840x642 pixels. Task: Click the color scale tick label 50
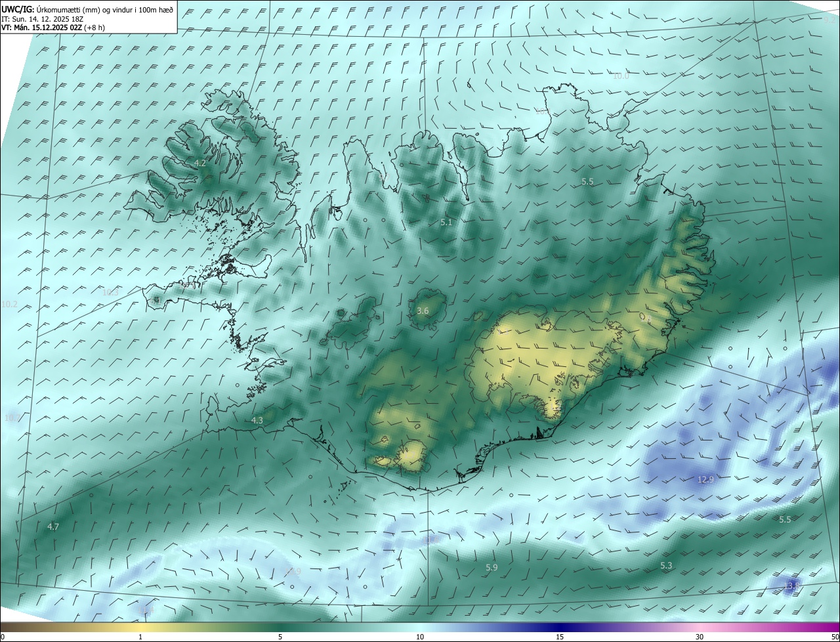tap(835, 637)
